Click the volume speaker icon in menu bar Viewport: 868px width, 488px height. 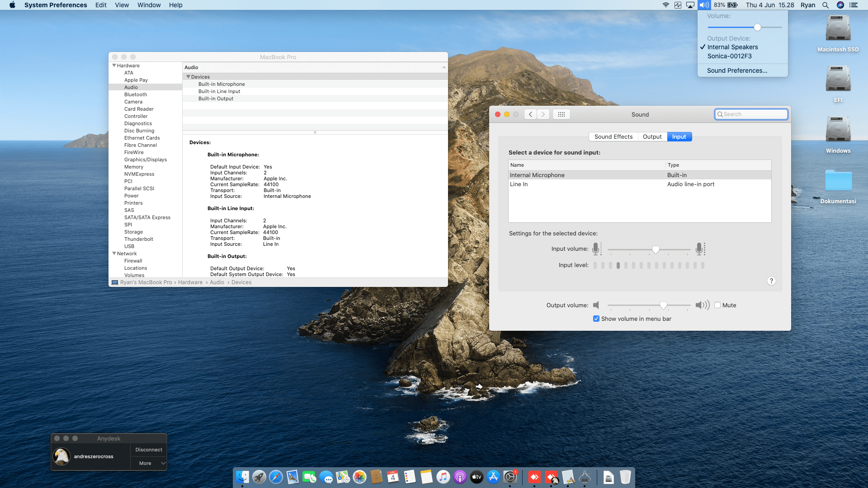pyautogui.click(x=704, y=5)
